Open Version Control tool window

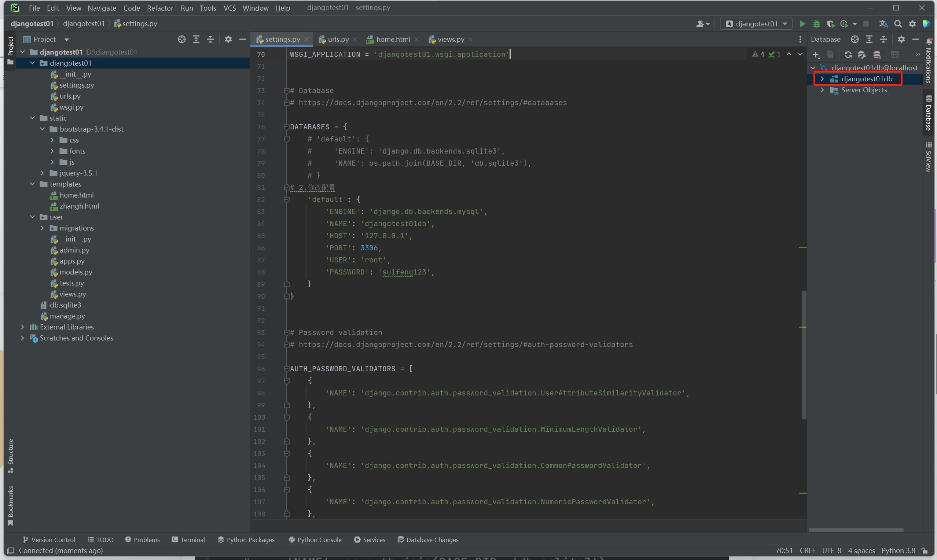click(x=49, y=539)
